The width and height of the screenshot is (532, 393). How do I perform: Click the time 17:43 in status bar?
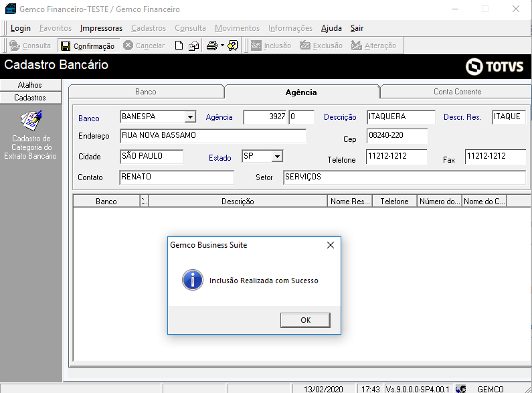tap(371, 389)
